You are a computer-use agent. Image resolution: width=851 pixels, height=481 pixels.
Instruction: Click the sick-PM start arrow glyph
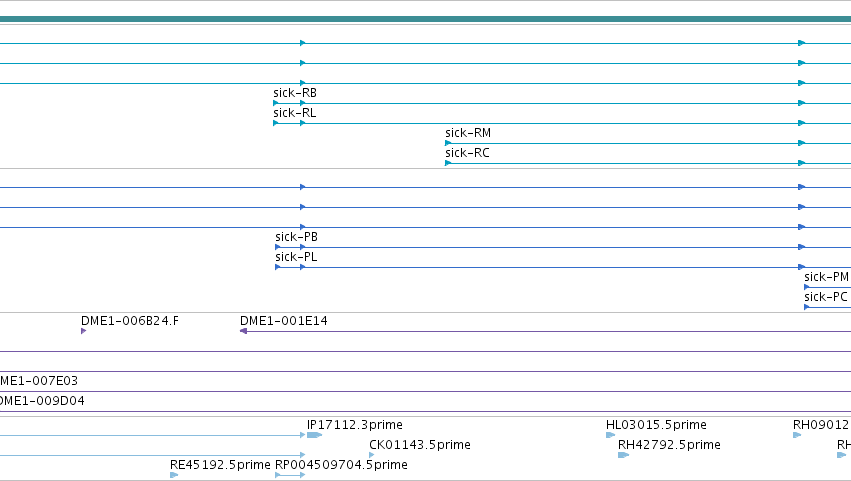(807, 287)
